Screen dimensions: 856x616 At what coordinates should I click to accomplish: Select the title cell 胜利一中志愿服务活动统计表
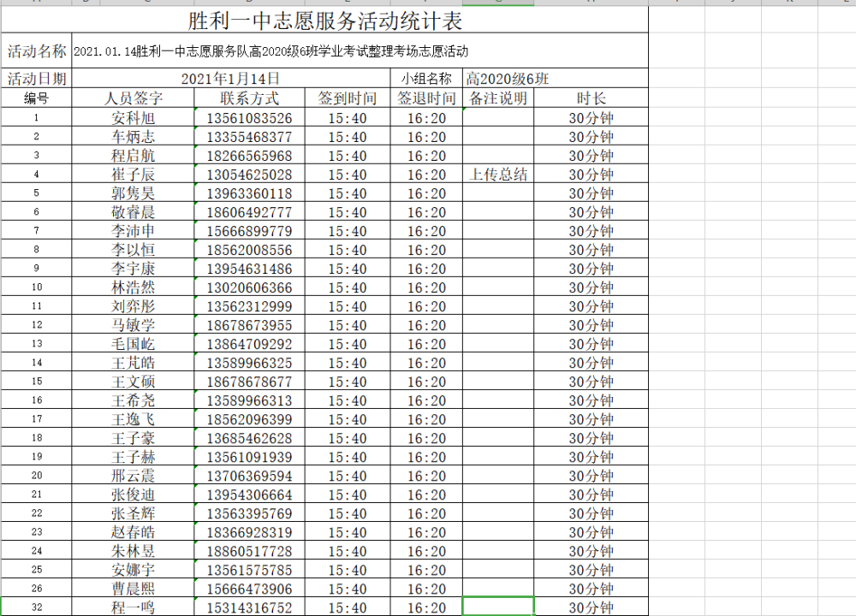coord(324,21)
